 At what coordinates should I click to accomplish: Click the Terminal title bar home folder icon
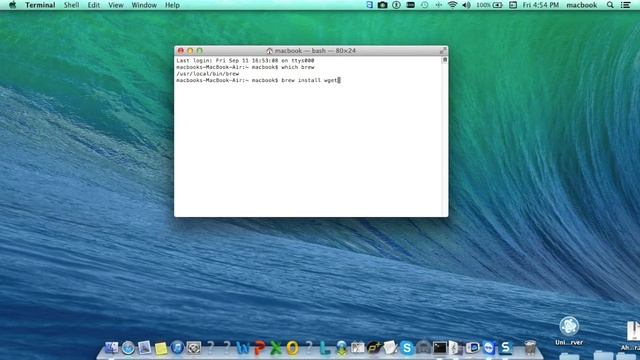269,51
